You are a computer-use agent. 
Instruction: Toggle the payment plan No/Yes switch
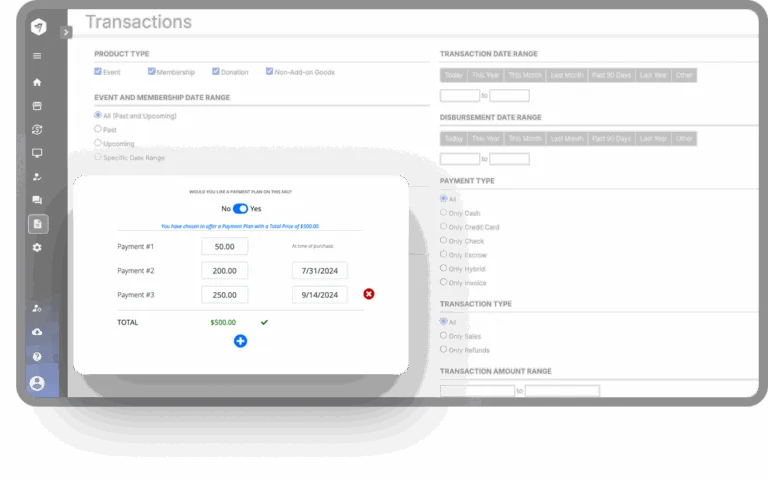coord(240,209)
